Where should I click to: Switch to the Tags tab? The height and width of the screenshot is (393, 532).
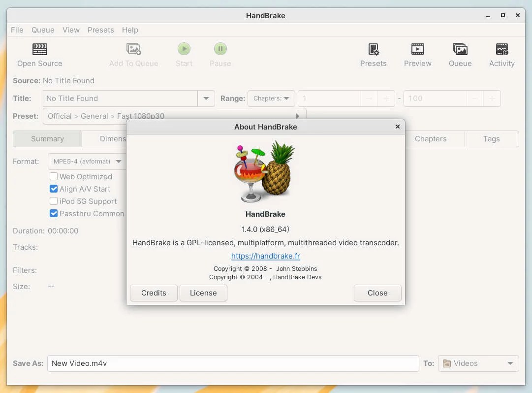click(x=491, y=139)
